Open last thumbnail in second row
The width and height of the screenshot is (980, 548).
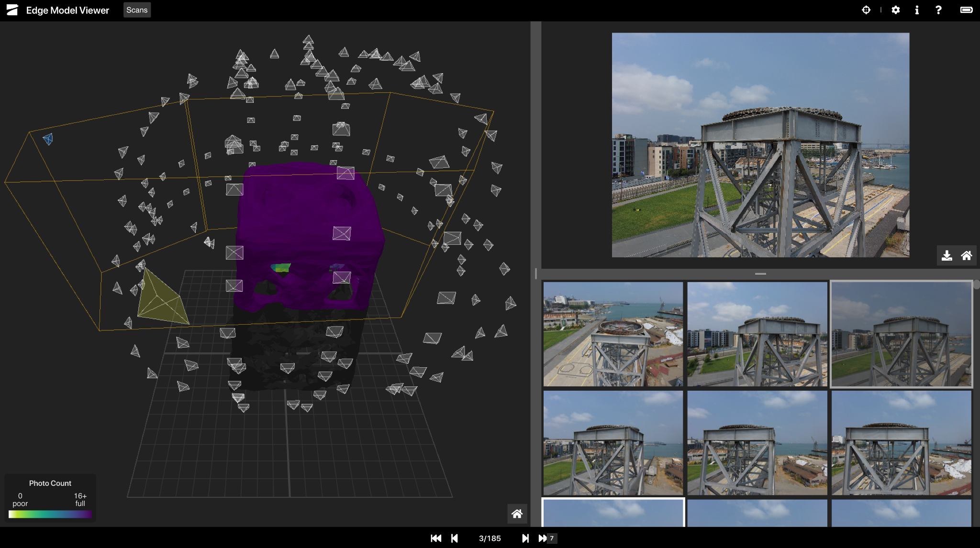(902, 443)
